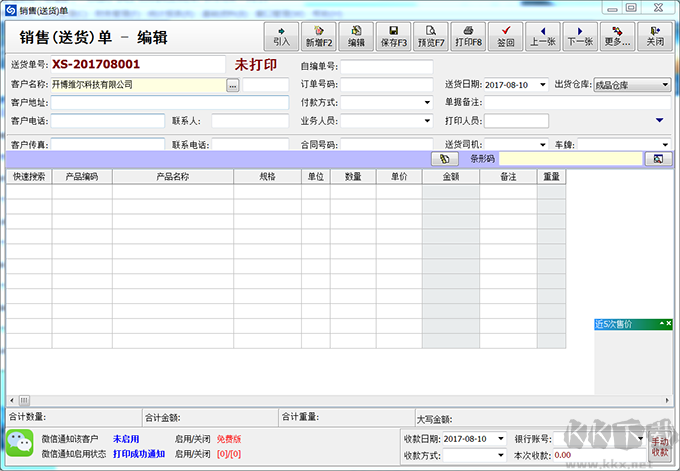Open print preview with 预览F7
Image resolution: width=680 pixels, height=471 pixels.
coord(431,36)
